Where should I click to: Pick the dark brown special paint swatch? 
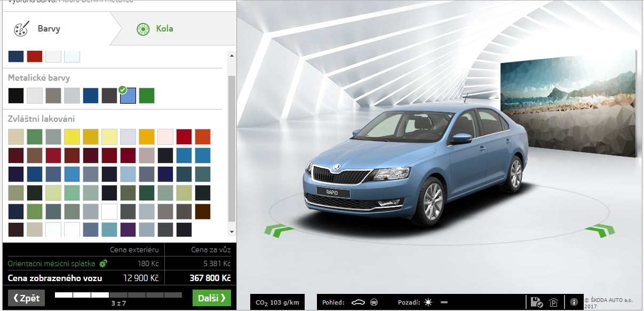click(203, 212)
